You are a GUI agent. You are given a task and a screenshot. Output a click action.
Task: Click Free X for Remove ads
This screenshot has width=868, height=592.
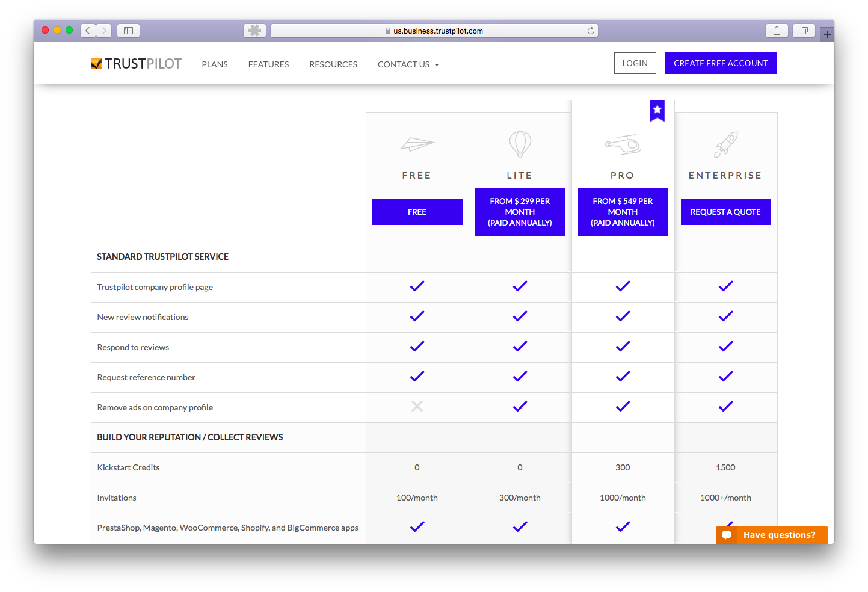pyautogui.click(x=417, y=407)
